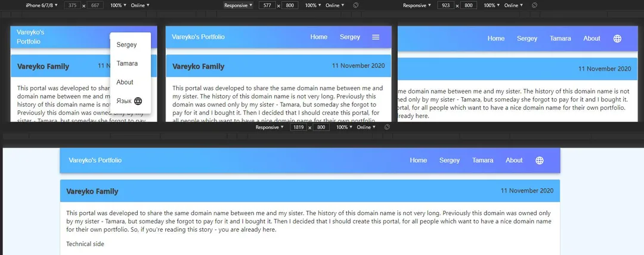Click Vareyko's Portfolio in the 1819 wide viewport
Viewport: 644px width, 255px height.
tap(95, 160)
